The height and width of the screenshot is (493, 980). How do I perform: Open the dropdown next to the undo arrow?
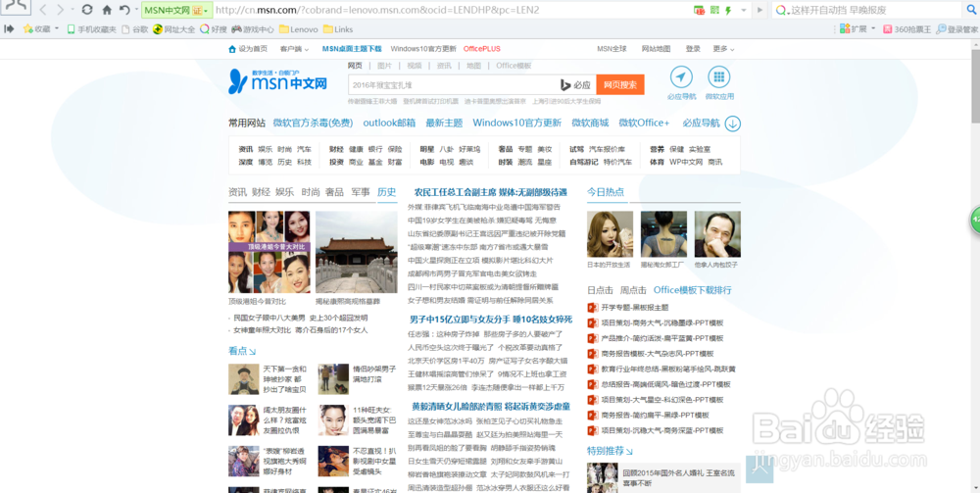(135, 10)
